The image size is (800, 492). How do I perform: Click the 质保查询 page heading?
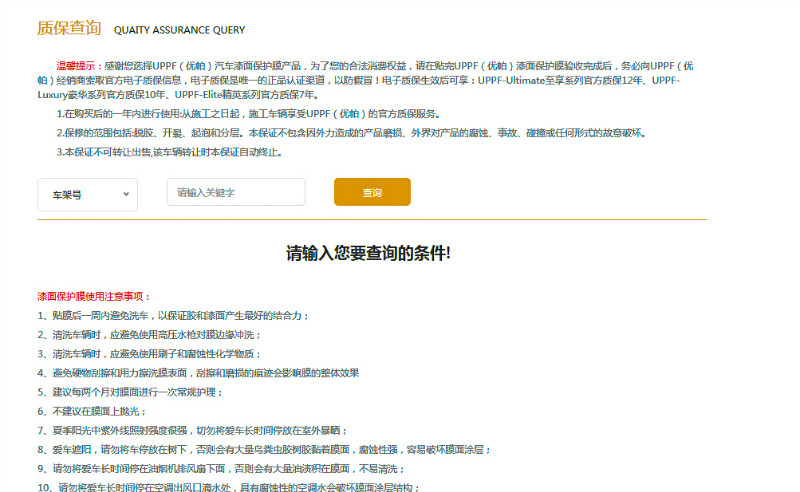pos(68,28)
